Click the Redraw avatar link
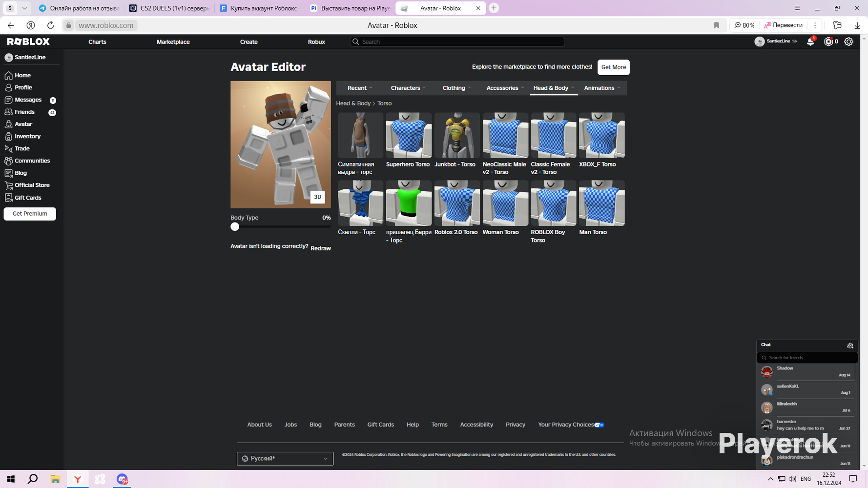This screenshot has width=868, height=488. click(321, 248)
